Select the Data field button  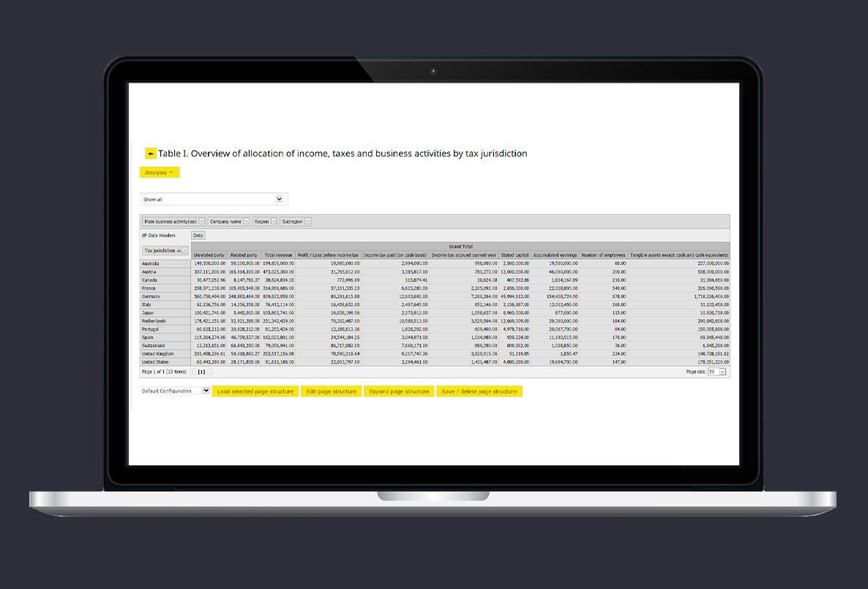tap(198, 236)
